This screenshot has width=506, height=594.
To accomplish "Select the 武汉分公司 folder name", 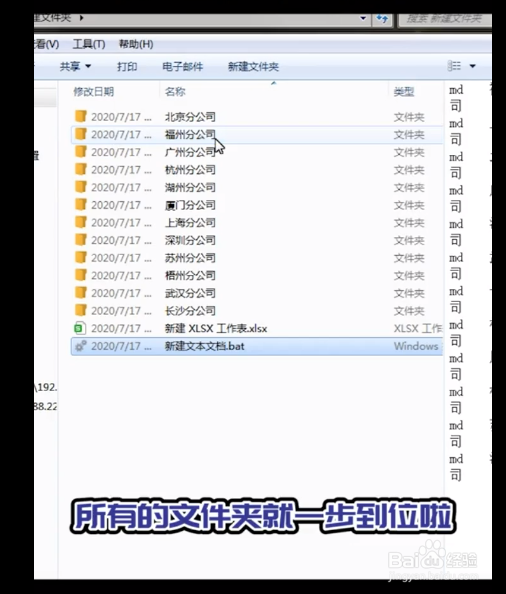I will [190, 293].
